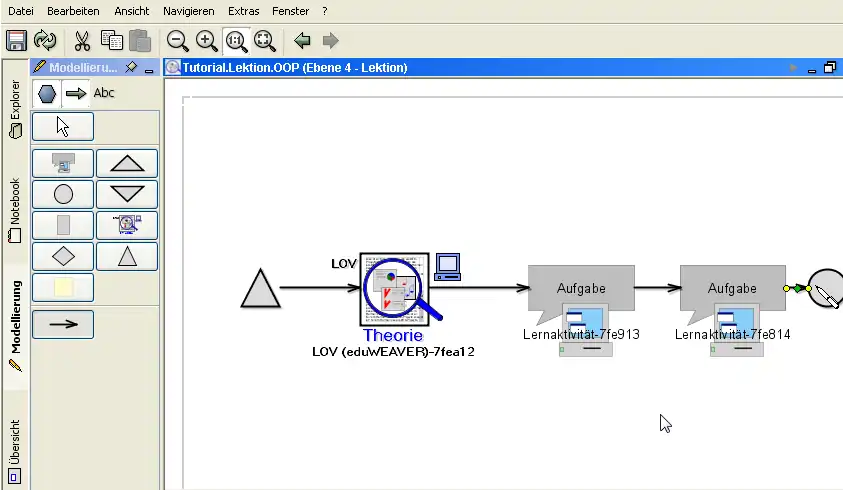Click the Copy documents icon

[x=111, y=41]
